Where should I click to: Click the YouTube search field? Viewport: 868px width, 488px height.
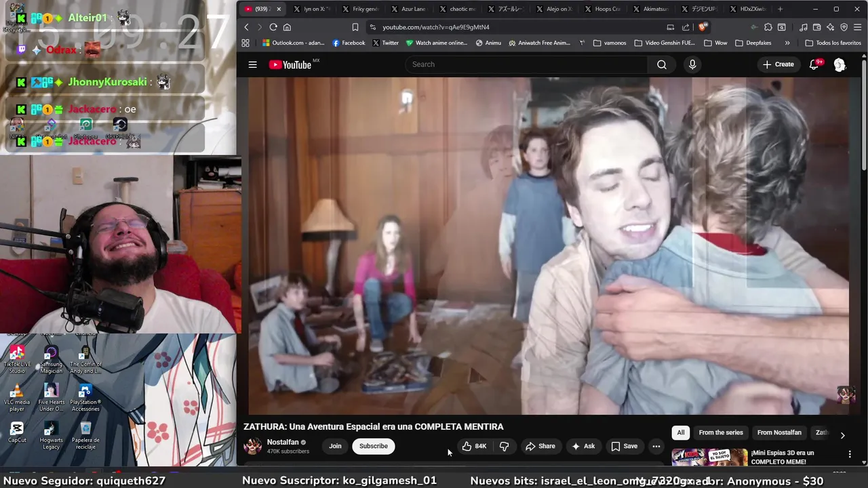tap(526, 64)
